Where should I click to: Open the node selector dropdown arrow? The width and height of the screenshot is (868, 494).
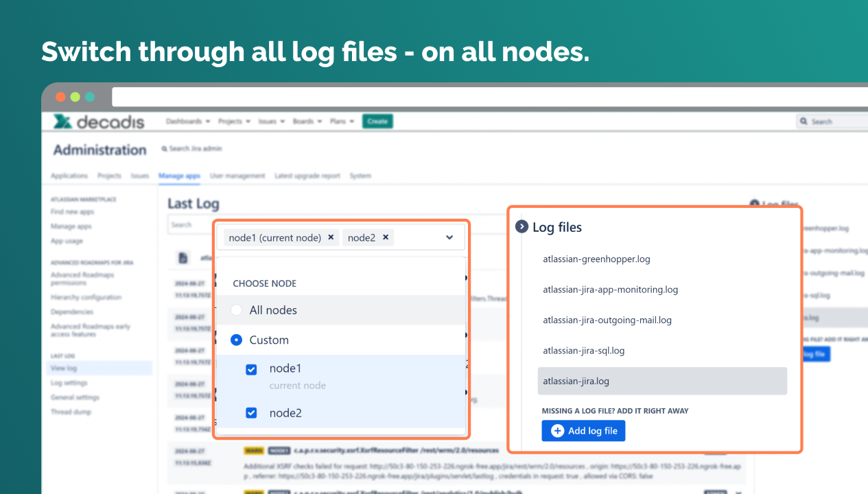pos(449,237)
